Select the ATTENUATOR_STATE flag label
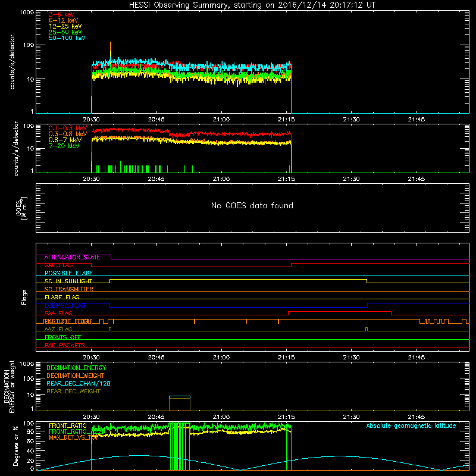 coord(72,258)
